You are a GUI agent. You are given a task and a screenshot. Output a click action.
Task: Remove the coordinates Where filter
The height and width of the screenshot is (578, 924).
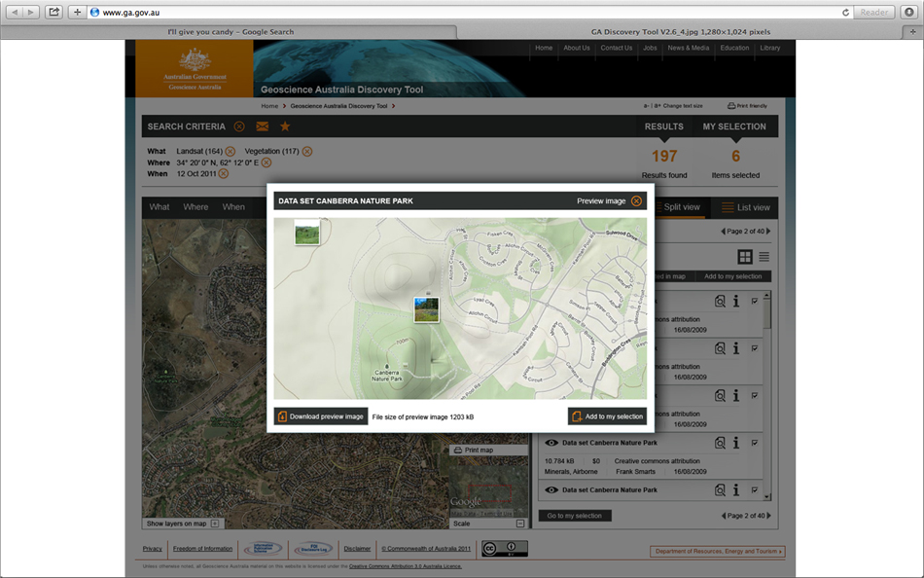pos(267,163)
